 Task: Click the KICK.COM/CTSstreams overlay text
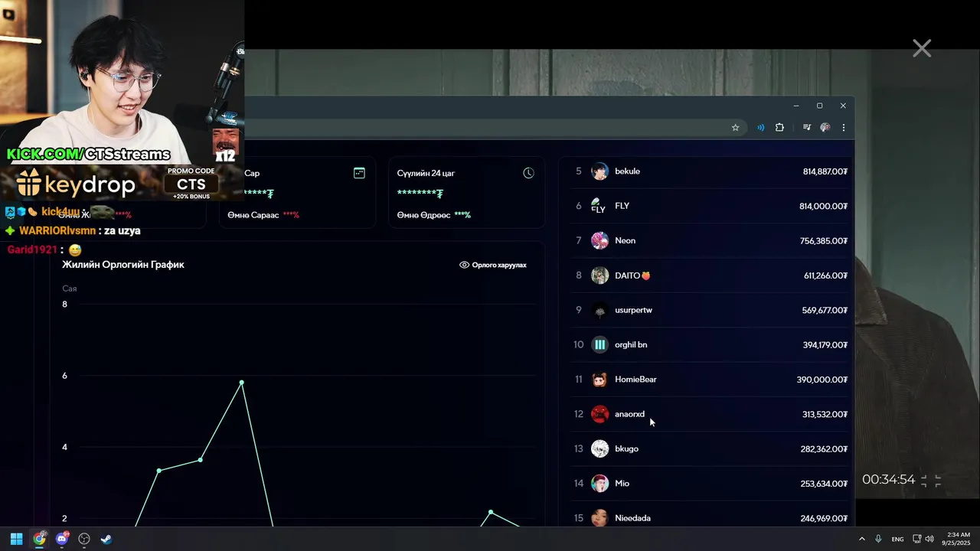(x=89, y=154)
